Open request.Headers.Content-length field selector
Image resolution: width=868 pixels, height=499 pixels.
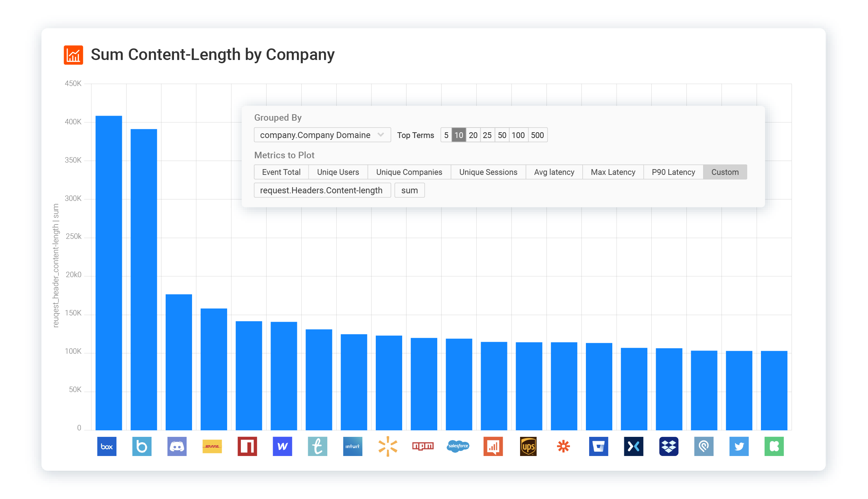point(322,190)
